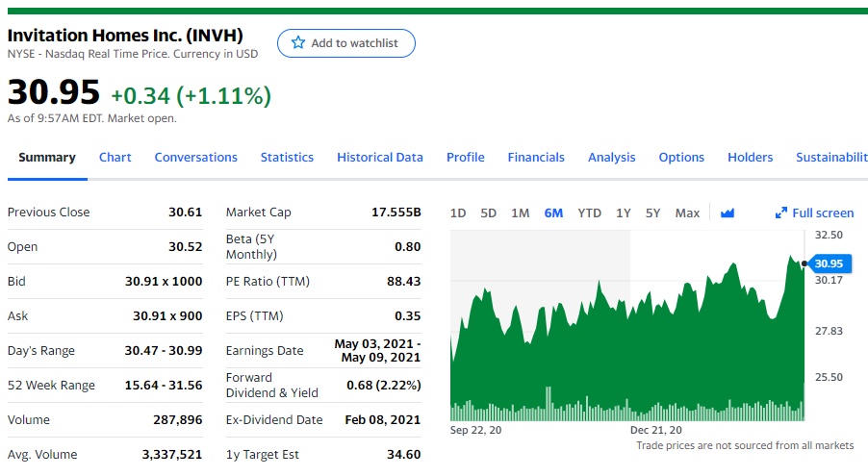Set chart range to 1M
The width and height of the screenshot is (868, 476).
521,213
